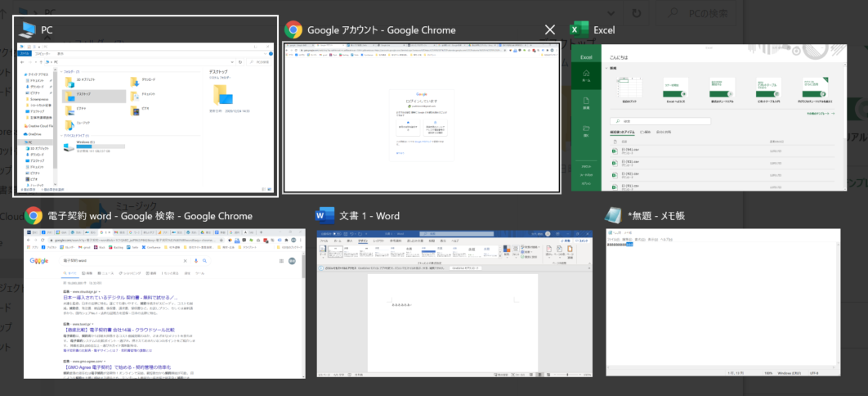Click the Notepad icon beside 無題 title

[x=614, y=215]
